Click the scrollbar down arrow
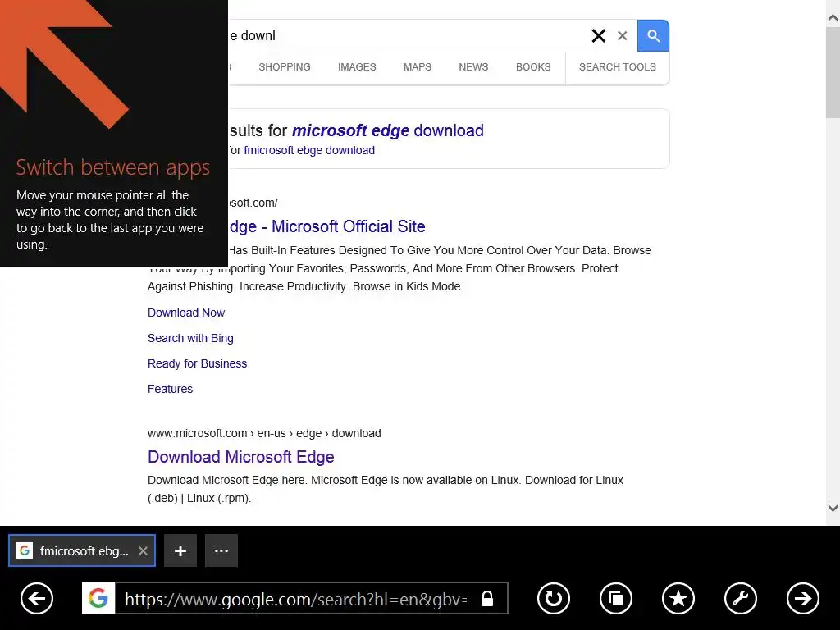Screen dimensions: 840x630 point(833,508)
